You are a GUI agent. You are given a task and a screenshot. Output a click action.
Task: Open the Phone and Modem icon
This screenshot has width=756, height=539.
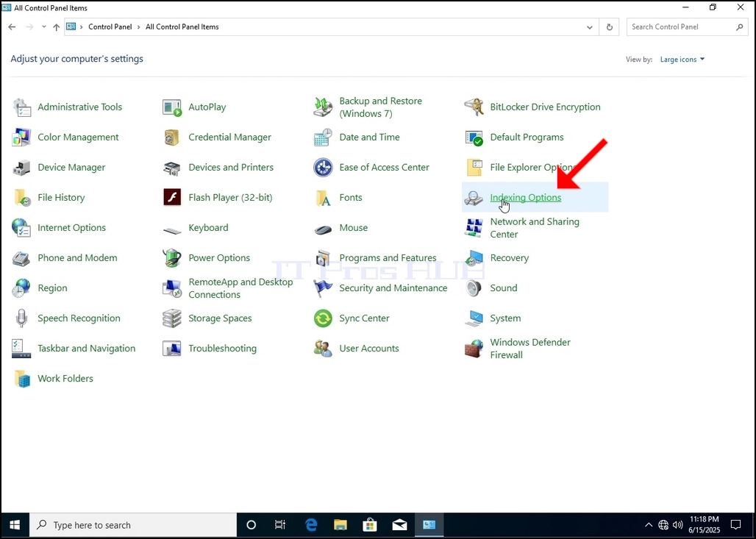pyautogui.click(x=22, y=258)
